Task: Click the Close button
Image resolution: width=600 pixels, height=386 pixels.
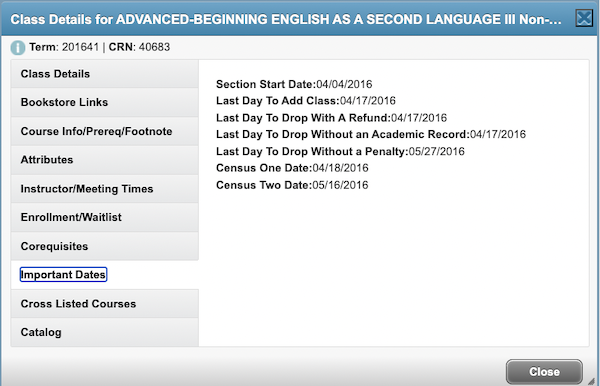Action: pos(544,371)
